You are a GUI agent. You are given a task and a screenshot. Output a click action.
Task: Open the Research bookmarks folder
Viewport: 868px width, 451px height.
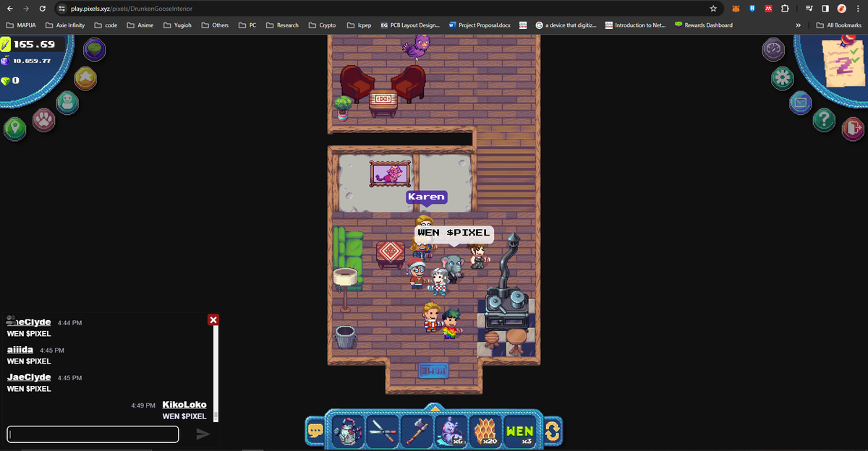pyautogui.click(x=281, y=25)
